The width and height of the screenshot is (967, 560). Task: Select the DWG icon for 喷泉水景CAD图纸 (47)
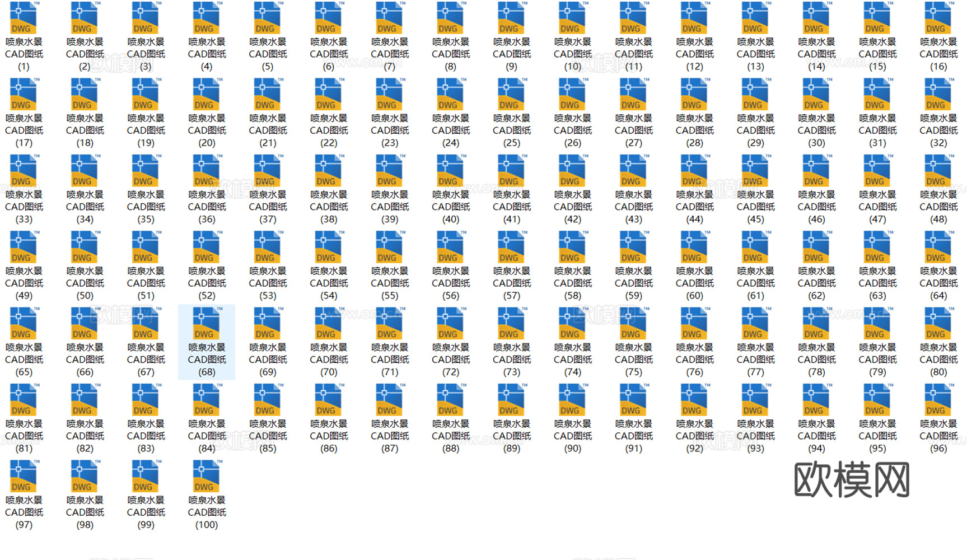click(x=877, y=171)
